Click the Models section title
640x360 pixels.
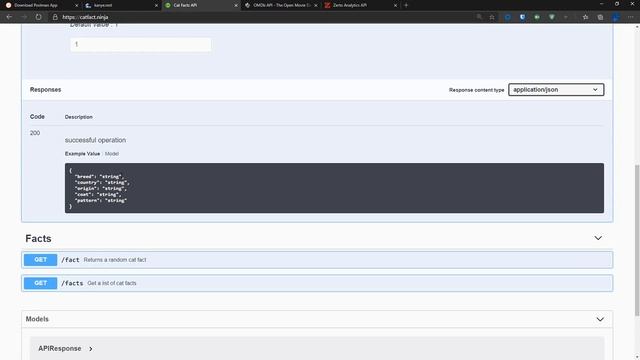coord(37,319)
